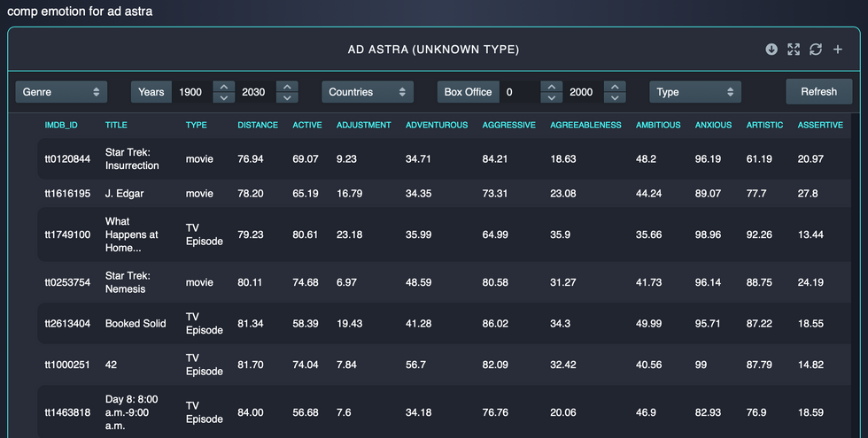Click IMDB ID tt1616195

coord(67,194)
